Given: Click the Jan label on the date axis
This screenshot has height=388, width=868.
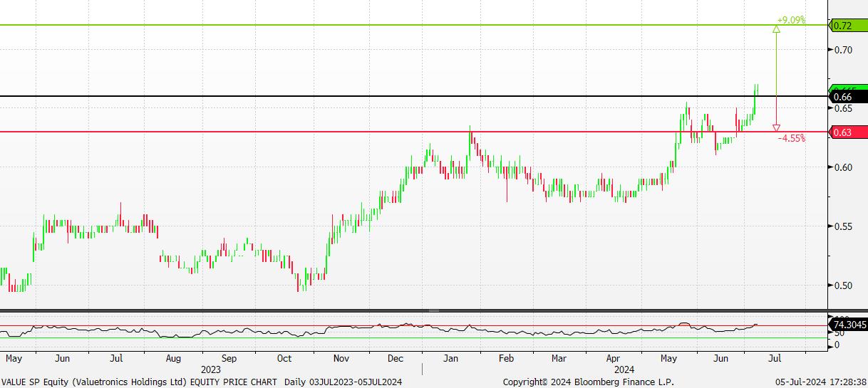Looking at the screenshot, I should pos(451,358).
